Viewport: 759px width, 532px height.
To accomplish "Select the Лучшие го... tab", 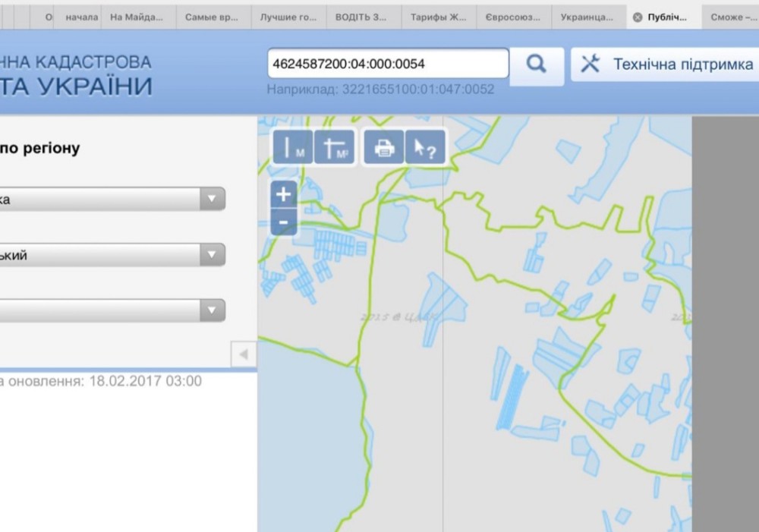I will pyautogui.click(x=288, y=17).
